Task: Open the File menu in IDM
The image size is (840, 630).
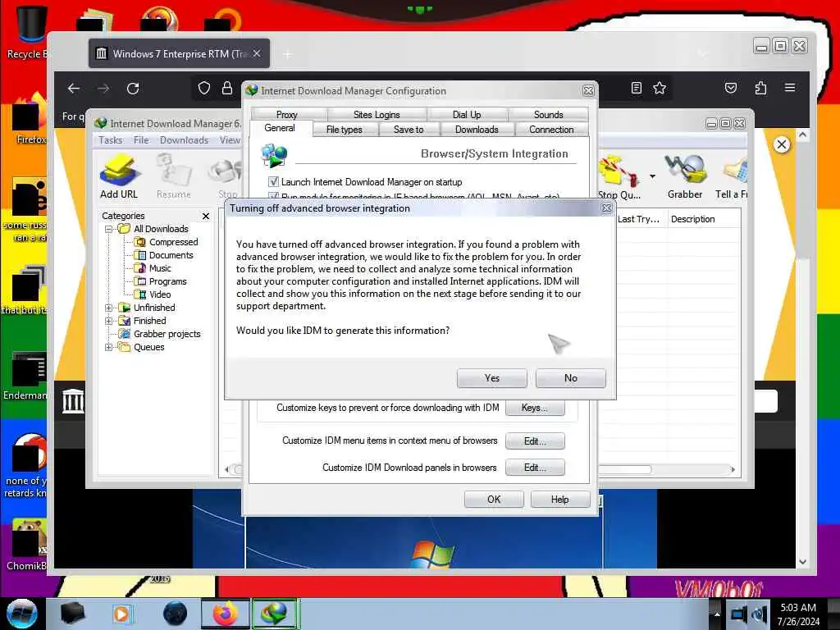Action: [141, 139]
